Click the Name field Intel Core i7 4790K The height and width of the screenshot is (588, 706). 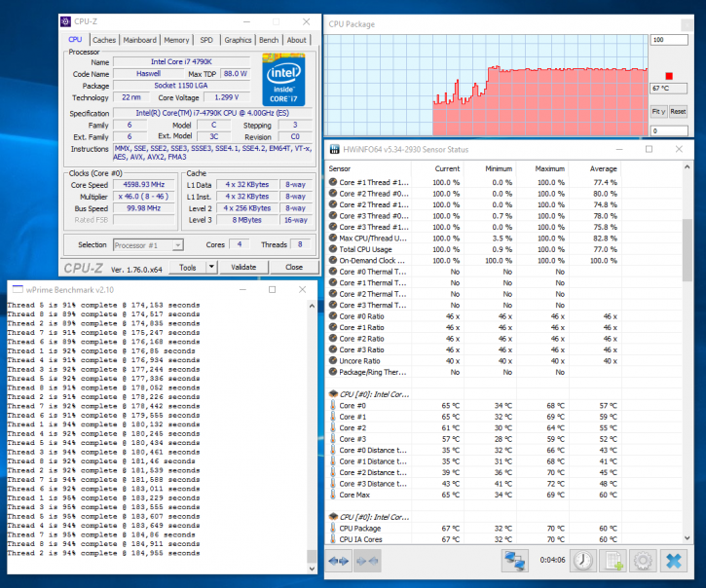[181, 61]
